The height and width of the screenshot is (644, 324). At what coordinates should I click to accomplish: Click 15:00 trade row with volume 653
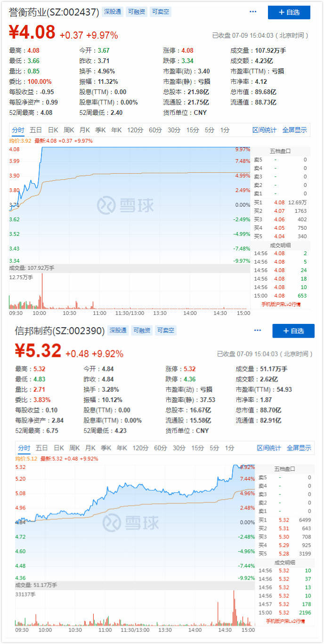[280, 296]
